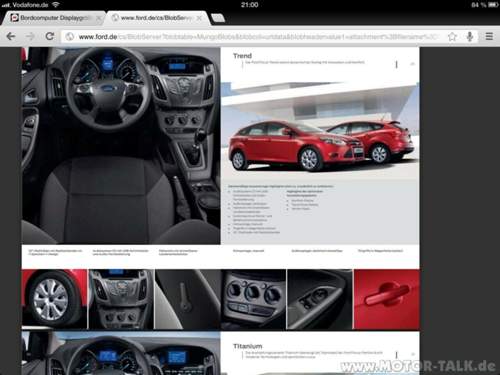Start voice search with the microphone icon
Screen dimensions: 500x375
470,36
